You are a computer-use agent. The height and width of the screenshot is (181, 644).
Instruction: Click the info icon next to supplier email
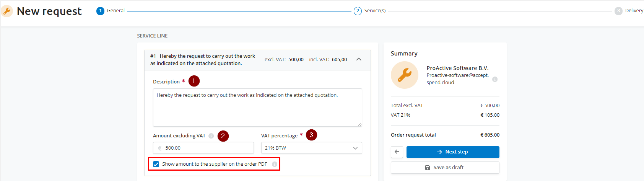[495, 79]
